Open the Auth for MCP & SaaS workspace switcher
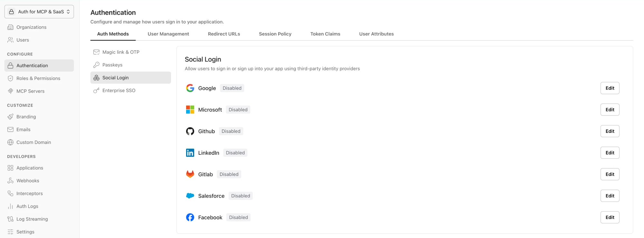 [x=39, y=12]
